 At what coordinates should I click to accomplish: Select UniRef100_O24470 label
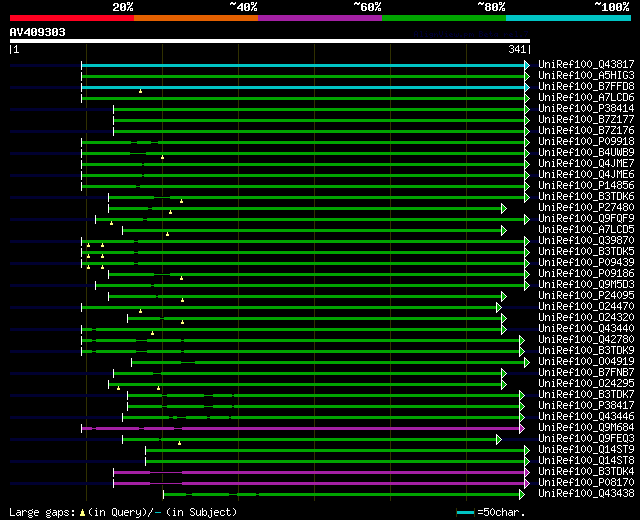click(x=586, y=307)
